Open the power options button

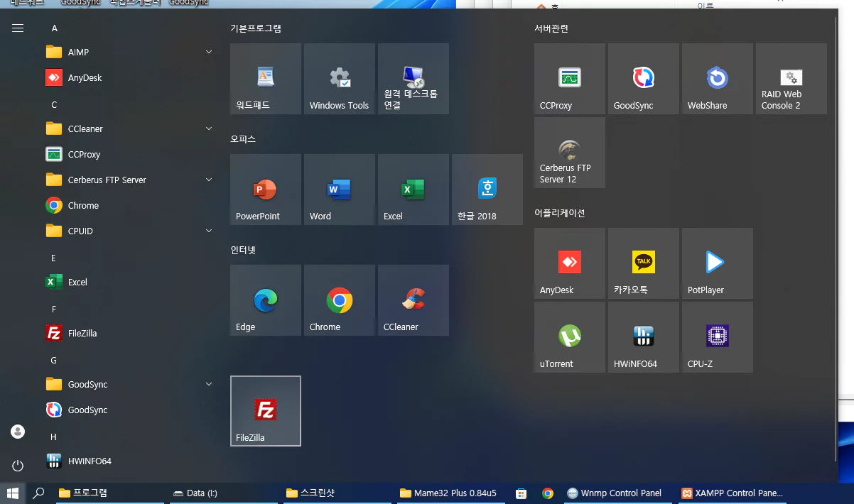click(x=18, y=466)
